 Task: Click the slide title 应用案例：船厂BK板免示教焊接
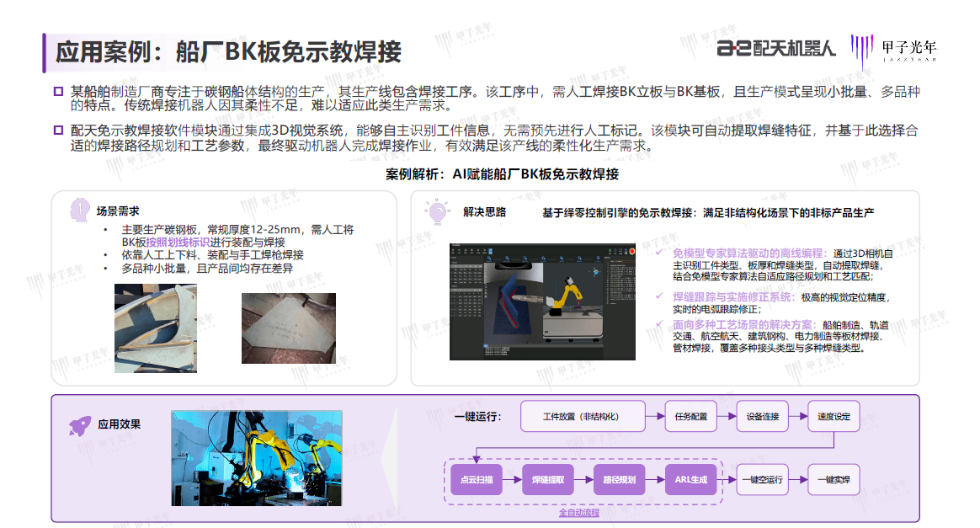228,52
